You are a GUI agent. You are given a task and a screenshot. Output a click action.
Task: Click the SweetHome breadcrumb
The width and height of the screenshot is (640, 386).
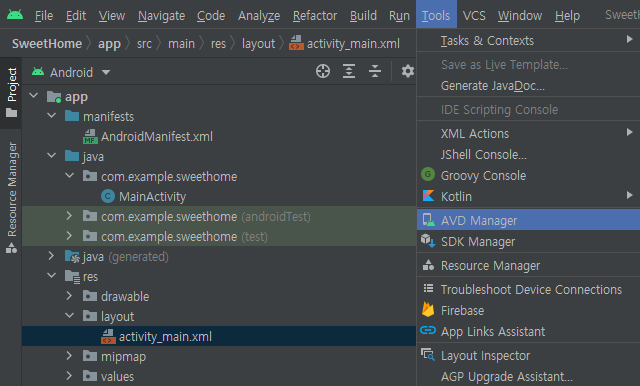(47, 43)
